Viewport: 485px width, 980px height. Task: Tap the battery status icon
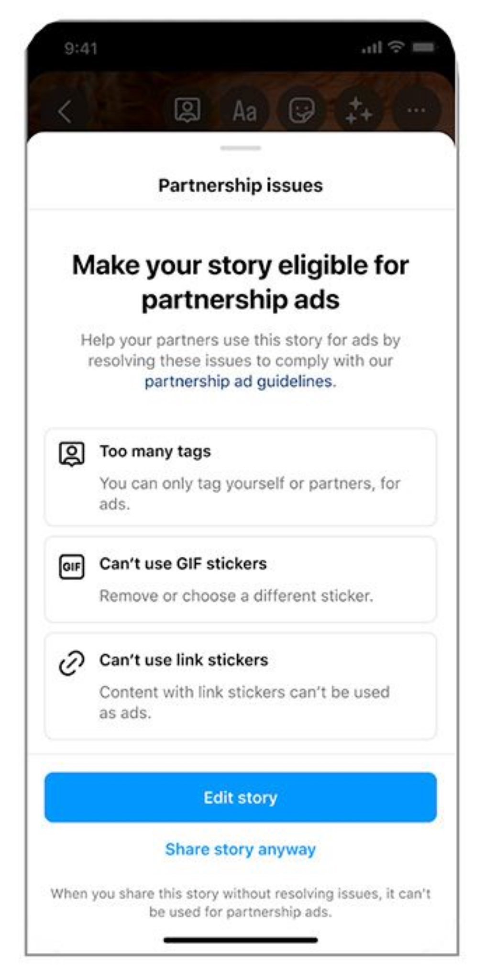tap(423, 47)
